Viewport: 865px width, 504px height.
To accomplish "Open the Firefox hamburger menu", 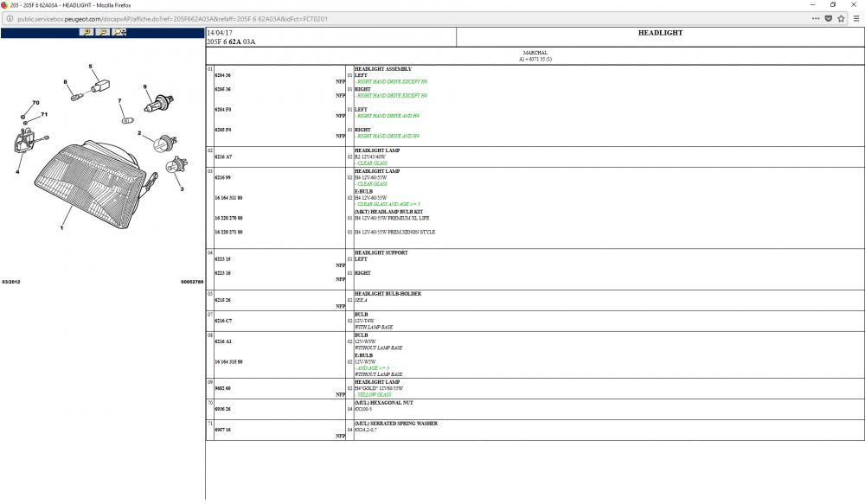I will point(856,19).
